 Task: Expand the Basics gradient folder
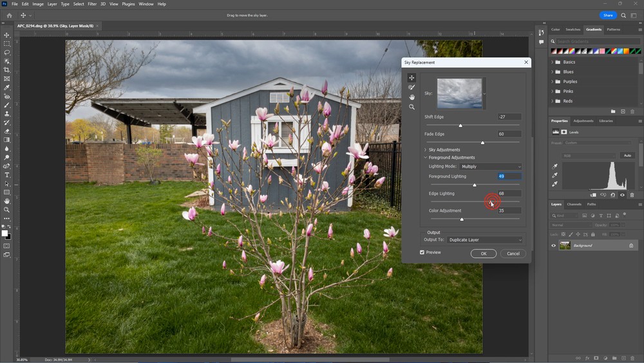(553, 62)
